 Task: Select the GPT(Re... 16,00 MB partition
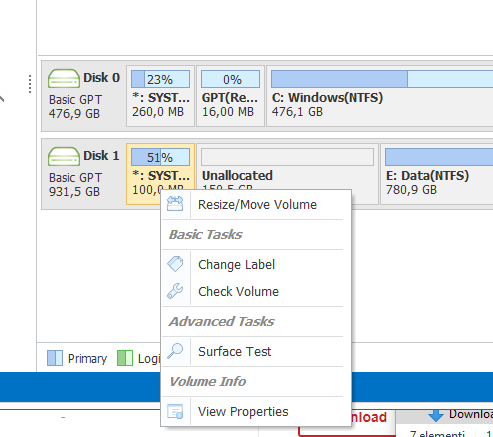(230, 96)
